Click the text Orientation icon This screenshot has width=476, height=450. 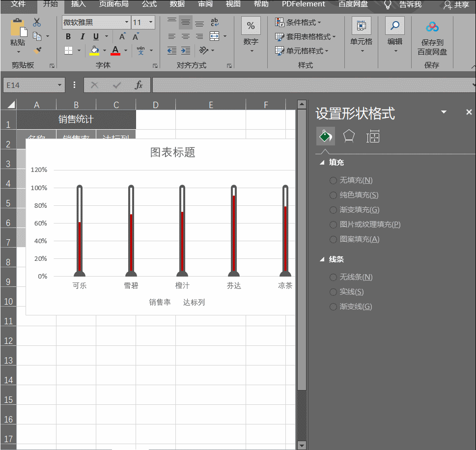pyautogui.click(x=203, y=51)
